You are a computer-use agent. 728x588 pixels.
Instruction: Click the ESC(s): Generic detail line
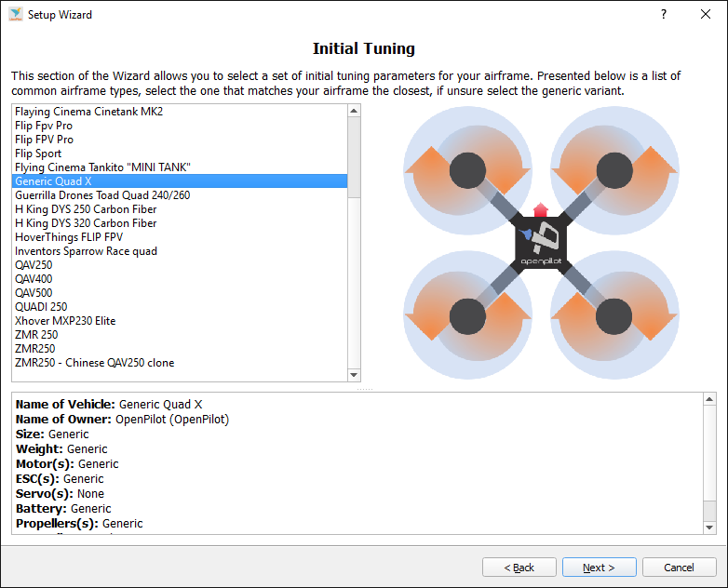click(x=60, y=478)
